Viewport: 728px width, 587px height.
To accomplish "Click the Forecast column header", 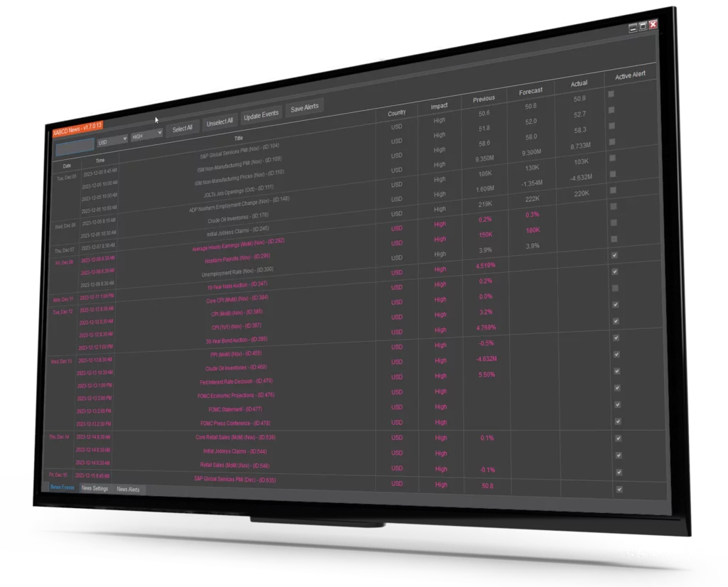I will [x=530, y=92].
